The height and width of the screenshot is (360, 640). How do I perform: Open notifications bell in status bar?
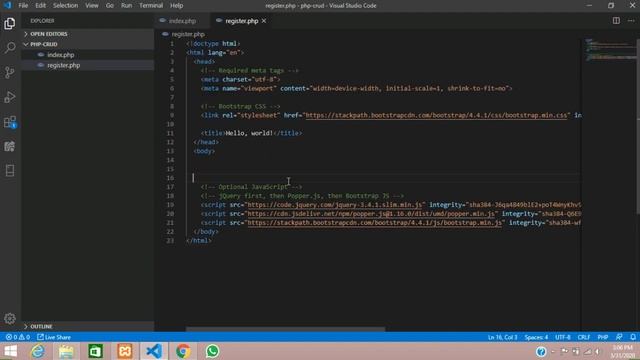(x=633, y=337)
